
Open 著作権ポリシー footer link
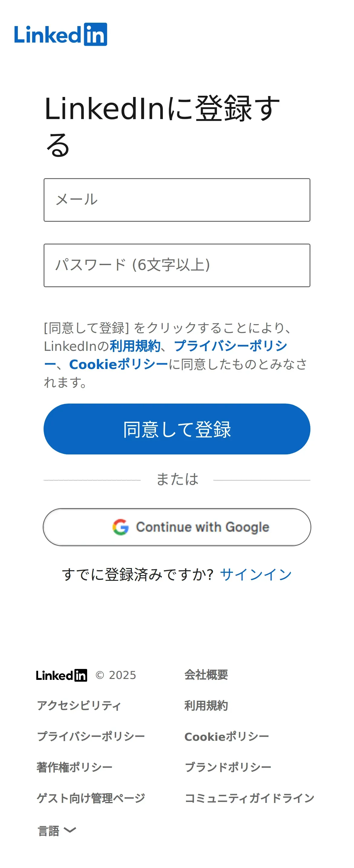coord(74,767)
